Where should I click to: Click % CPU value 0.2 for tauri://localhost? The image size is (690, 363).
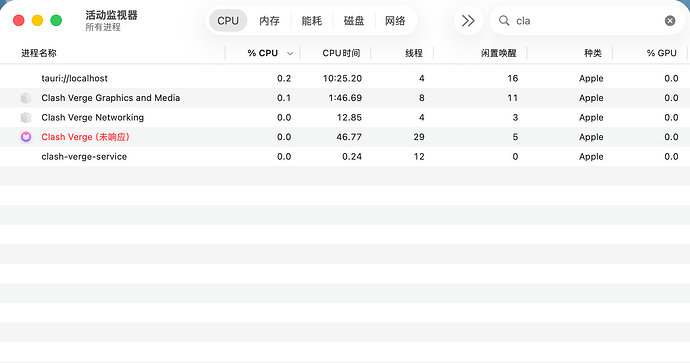click(x=284, y=78)
